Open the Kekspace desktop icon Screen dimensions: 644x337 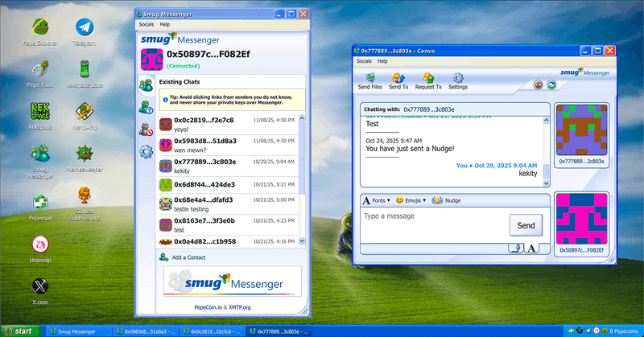click(40, 116)
